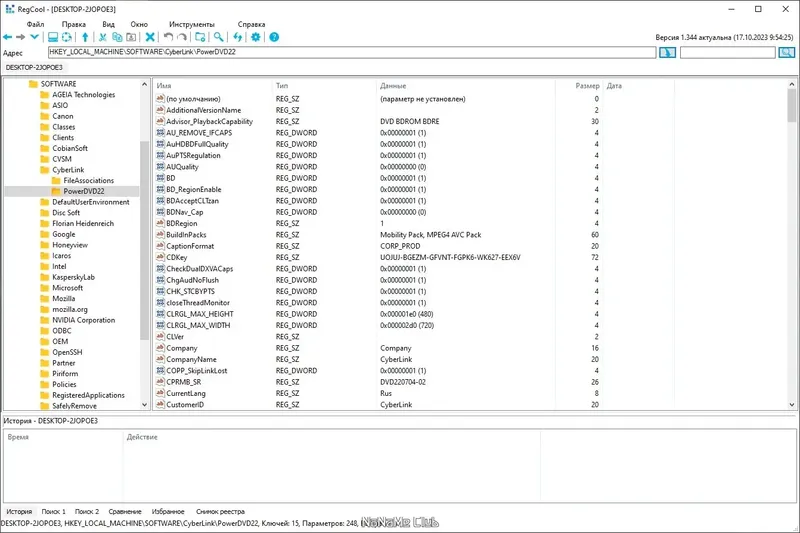Click the empty quick search field at top right
The image size is (800, 533).
click(x=728, y=52)
